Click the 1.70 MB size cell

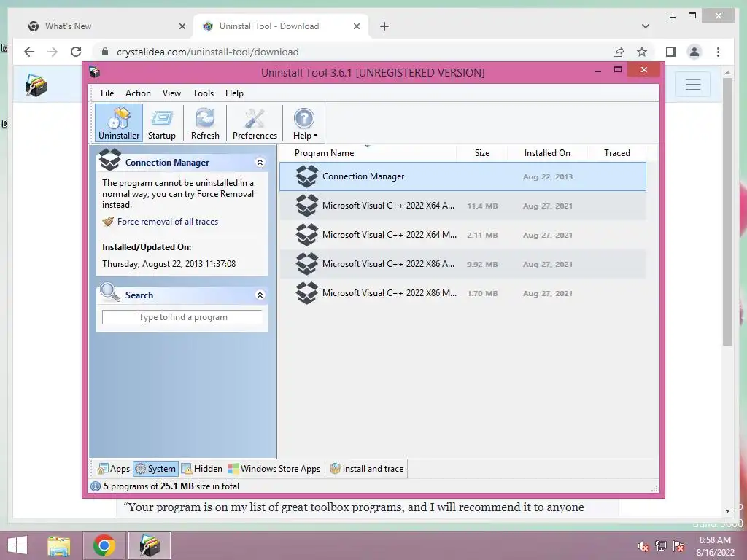tap(482, 294)
